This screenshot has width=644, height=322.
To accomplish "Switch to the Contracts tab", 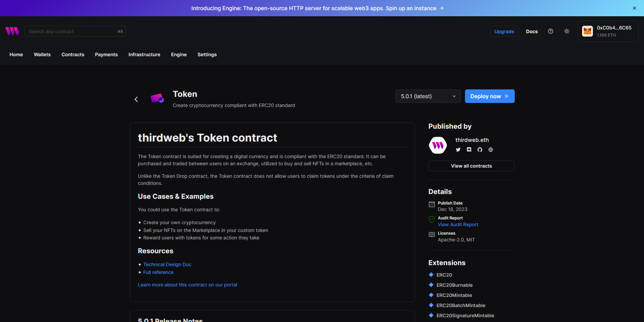I will (73, 55).
